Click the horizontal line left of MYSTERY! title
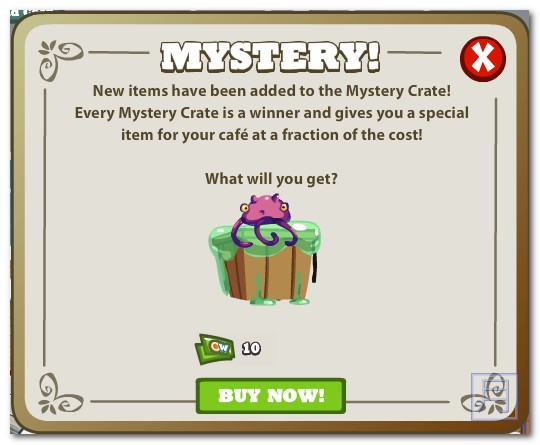 pyautogui.click(x=119, y=53)
